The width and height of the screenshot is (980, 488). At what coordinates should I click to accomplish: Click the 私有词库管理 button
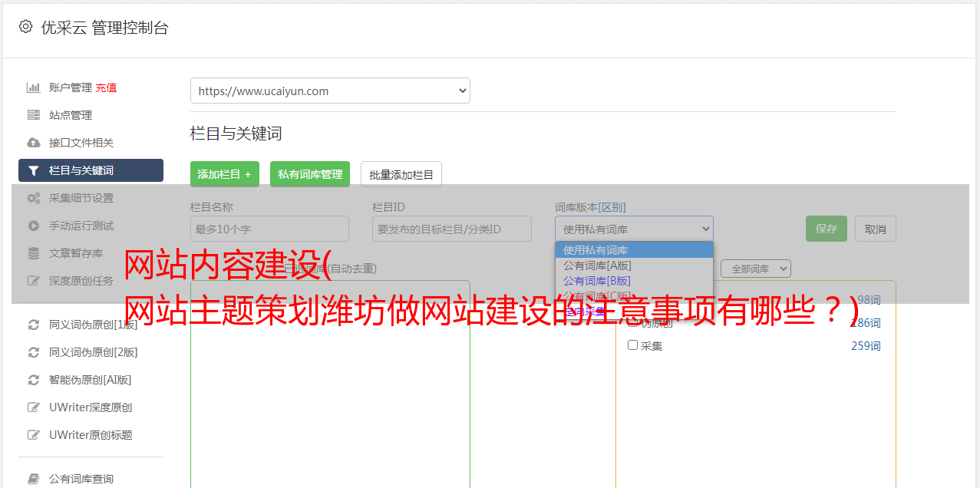pos(310,174)
